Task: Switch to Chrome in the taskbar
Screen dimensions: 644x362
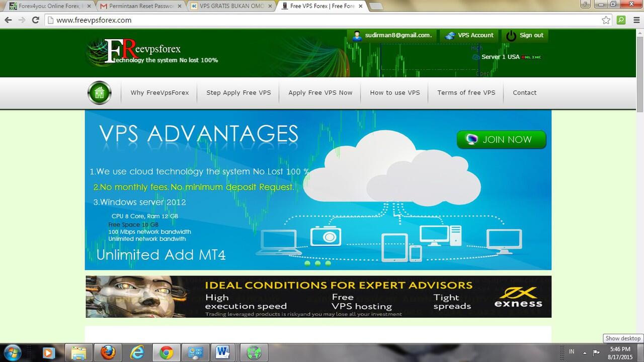Action: (166, 352)
